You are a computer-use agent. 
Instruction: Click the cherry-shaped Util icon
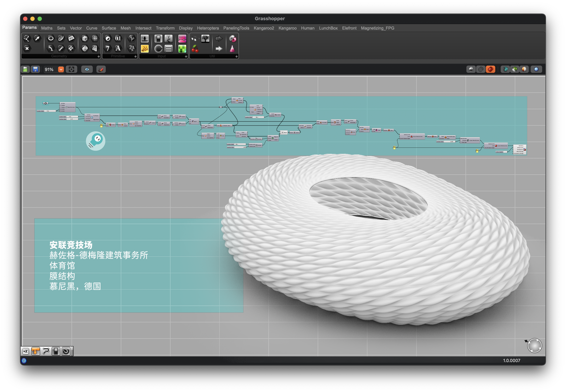click(195, 49)
